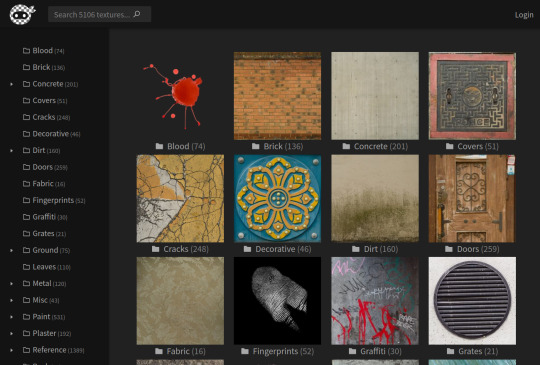Focus the Search 5106 textures field
Screen dimensions: 540x365
point(99,14)
